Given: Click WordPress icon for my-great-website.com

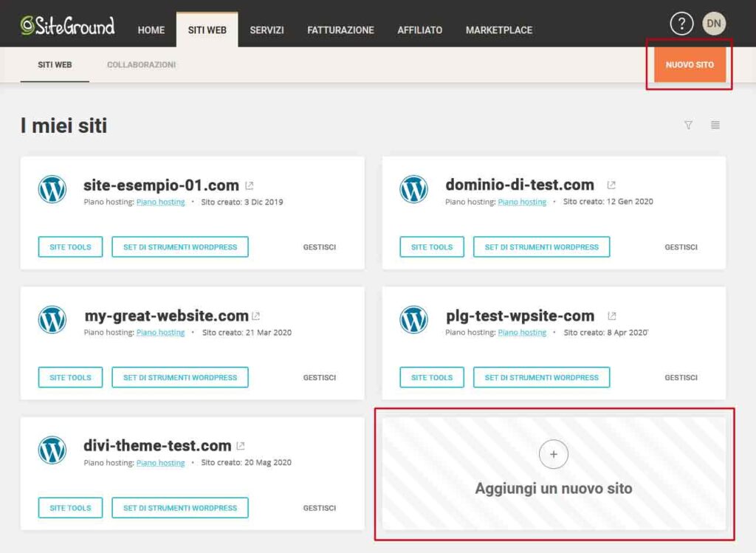Looking at the screenshot, I should 52,319.
